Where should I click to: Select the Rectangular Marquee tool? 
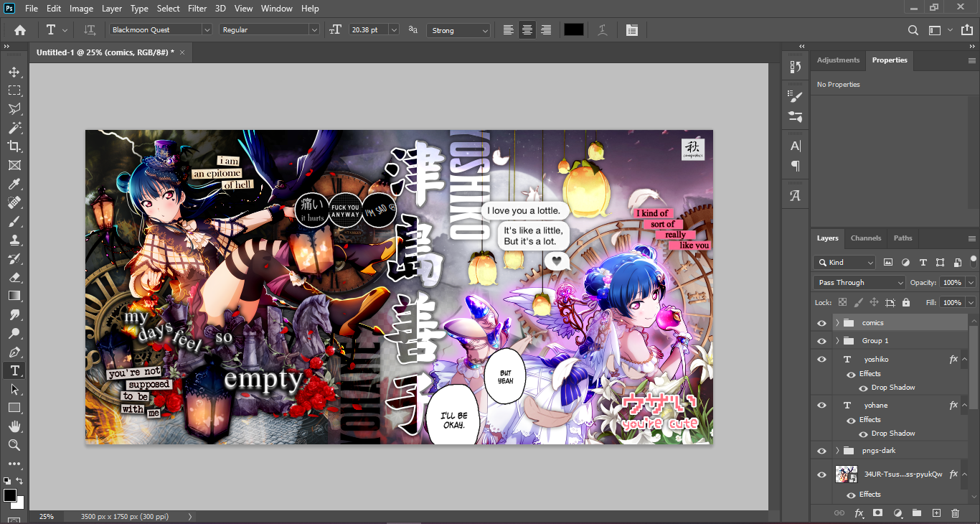point(14,90)
